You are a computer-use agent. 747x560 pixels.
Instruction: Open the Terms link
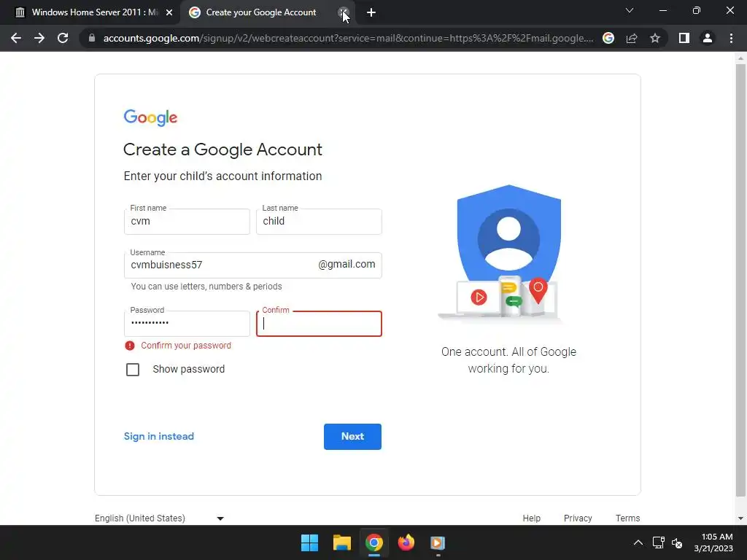pos(627,518)
